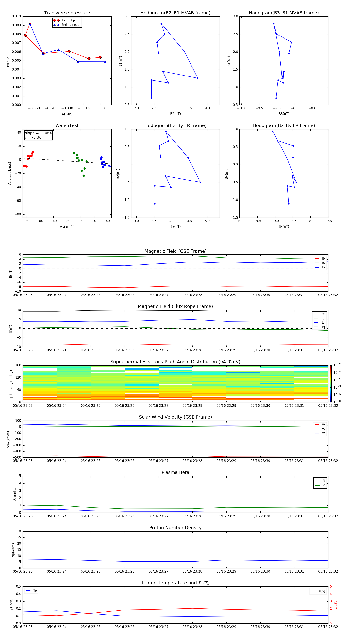
Task: Click the Tp legend box in temperature plot
Action: tap(31, 591)
